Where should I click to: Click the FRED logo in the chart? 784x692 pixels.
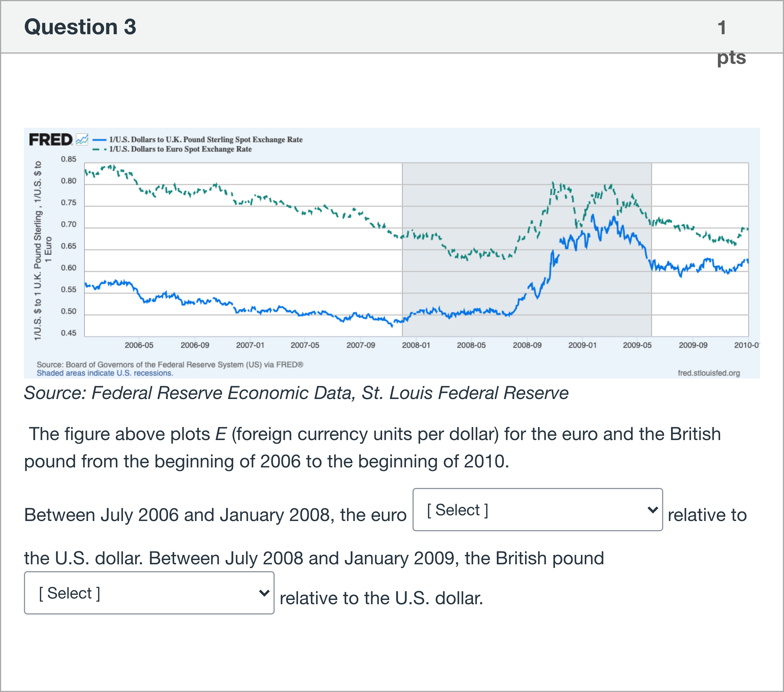pyautogui.click(x=51, y=140)
